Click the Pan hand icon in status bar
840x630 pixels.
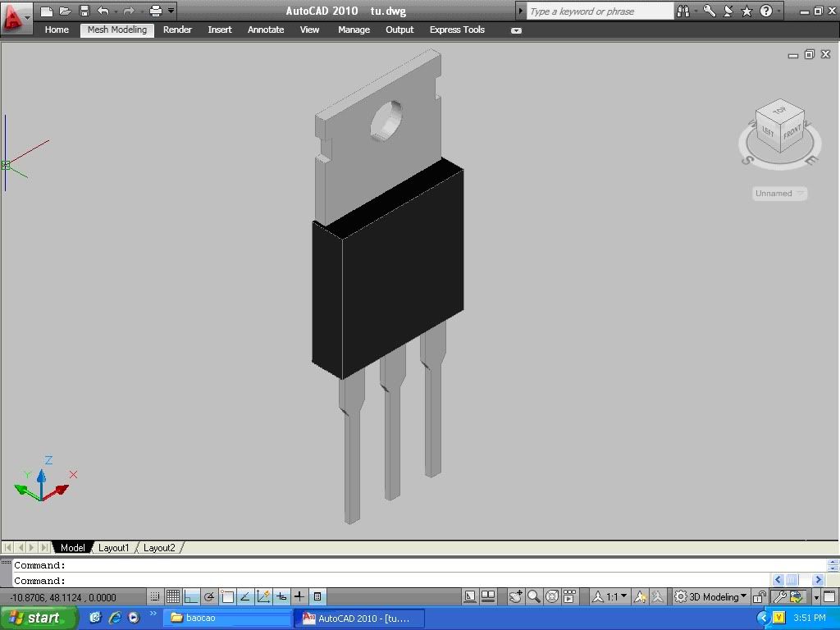click(x=515, y=597)
